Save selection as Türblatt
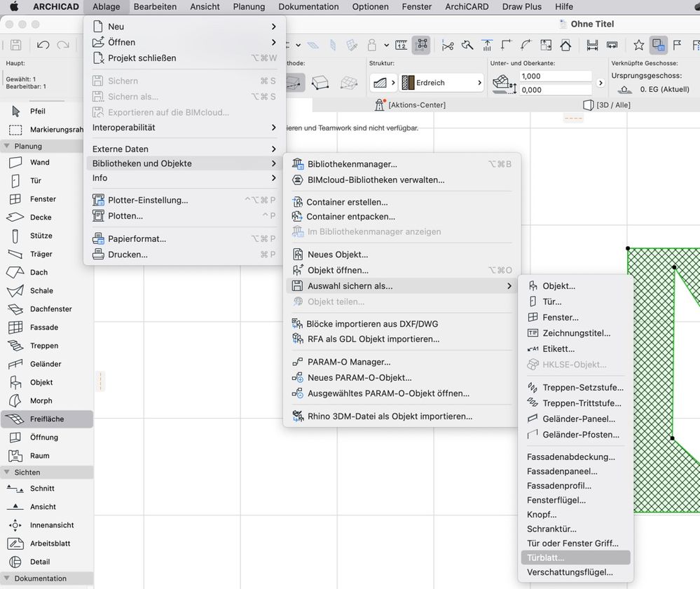The height and width of the screenshot is (589, 700). 575,557
